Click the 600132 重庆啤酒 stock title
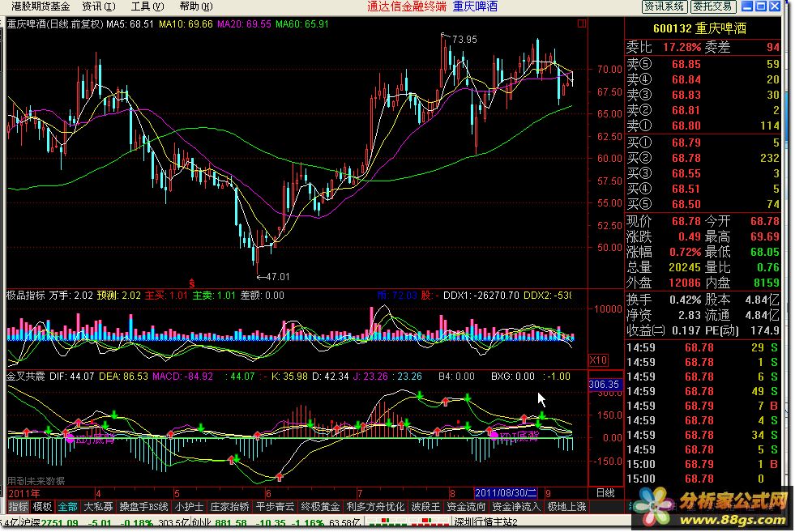This screenshot has width=795, height=532. (x=699, y=28)
